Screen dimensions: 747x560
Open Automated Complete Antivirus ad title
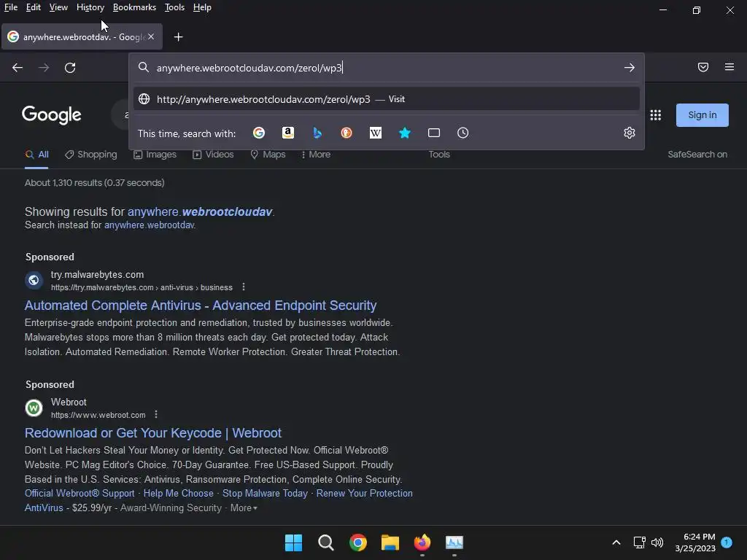(201, 306)
